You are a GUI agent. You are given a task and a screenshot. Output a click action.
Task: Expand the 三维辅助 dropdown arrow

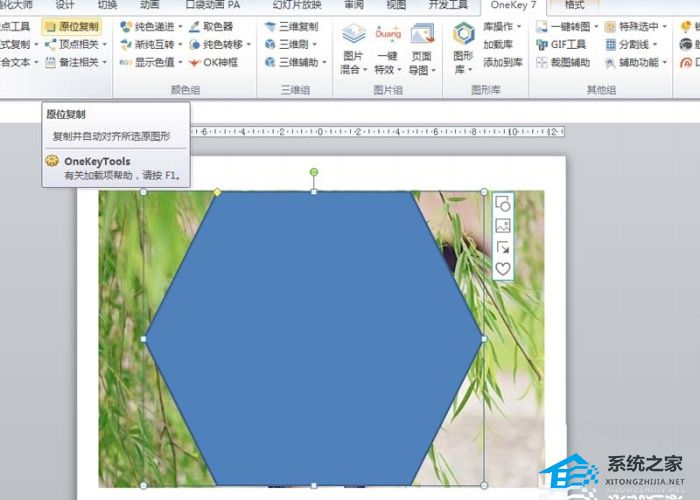pos(325,62)
